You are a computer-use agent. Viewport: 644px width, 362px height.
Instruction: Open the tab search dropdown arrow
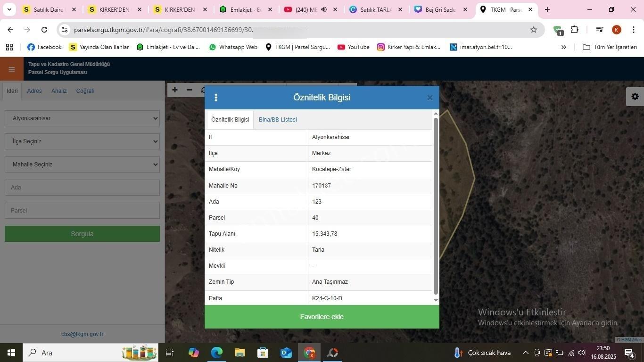click(9, 9)
